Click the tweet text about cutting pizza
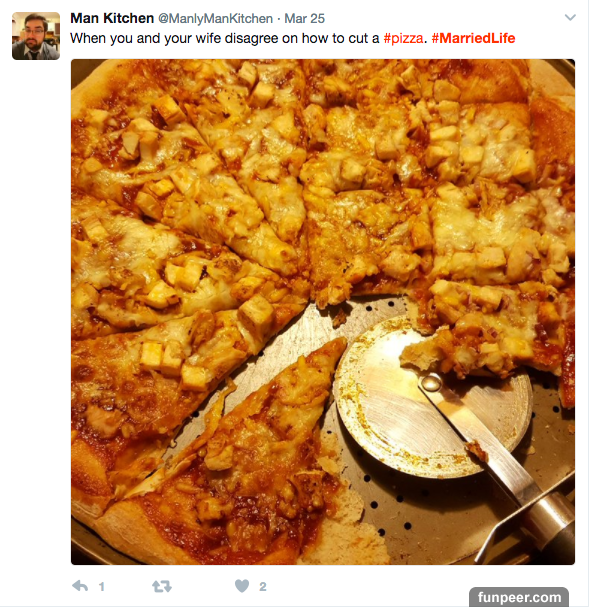Image resolution: width=589 pixels, height=607 pixels. click(x=293, y=38)
